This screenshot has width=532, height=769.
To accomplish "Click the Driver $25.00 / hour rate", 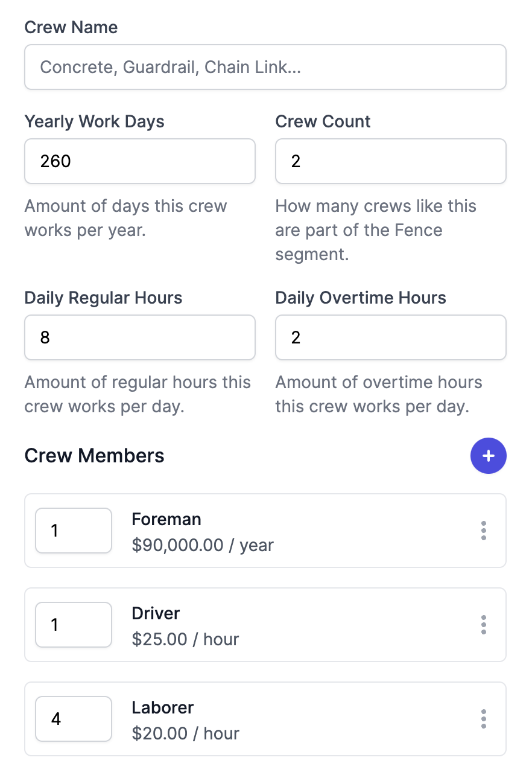I will point(185,639).
